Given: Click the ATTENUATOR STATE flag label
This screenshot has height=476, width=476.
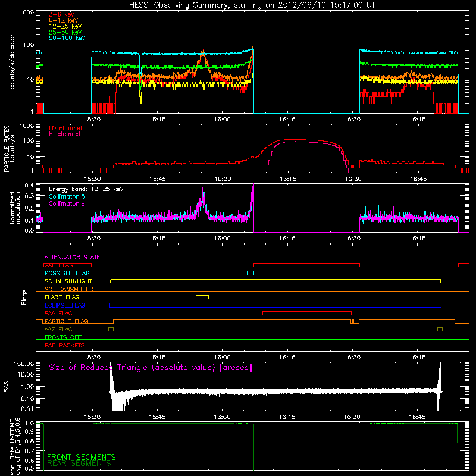Looking at the screenshot, I should 72,257.
